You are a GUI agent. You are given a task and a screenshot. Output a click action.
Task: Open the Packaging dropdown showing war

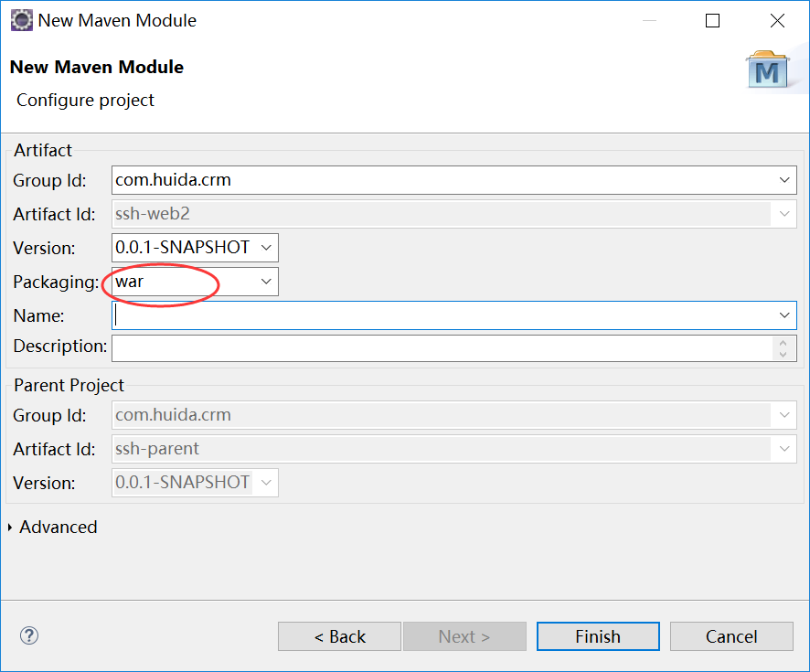pyautogui.click(x=266, y=282)
